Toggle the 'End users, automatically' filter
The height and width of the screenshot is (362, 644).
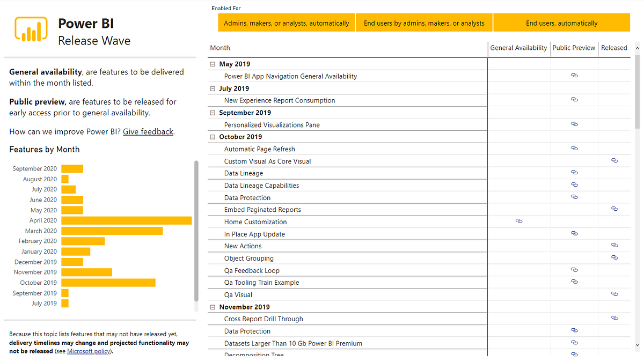point(561,23)
